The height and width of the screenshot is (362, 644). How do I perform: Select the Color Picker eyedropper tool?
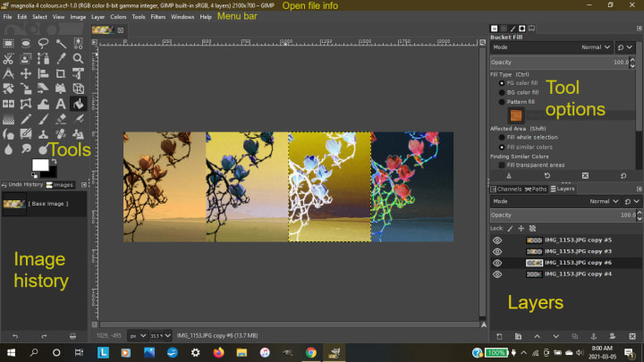(x=62, y=58)
